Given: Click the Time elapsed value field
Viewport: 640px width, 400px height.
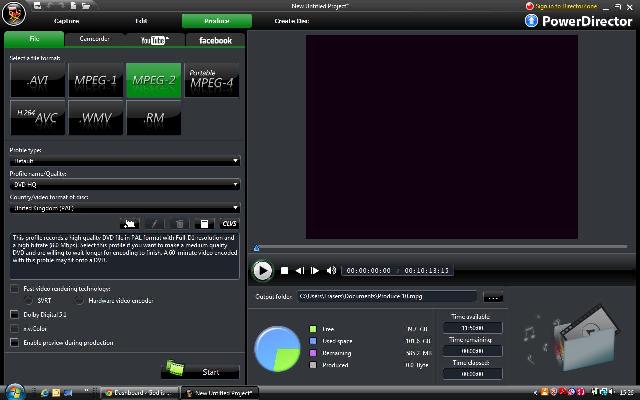Looking at the screenshot, I should (x=472, y=373).
